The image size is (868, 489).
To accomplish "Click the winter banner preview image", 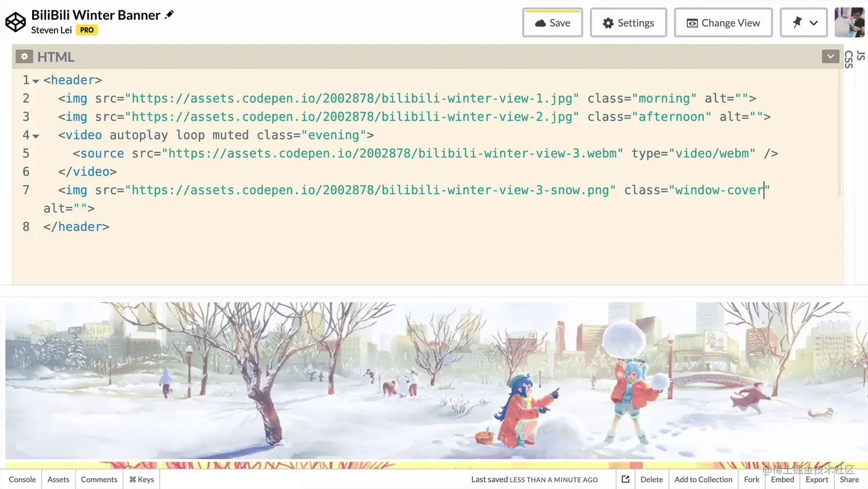I will [436, 380].
